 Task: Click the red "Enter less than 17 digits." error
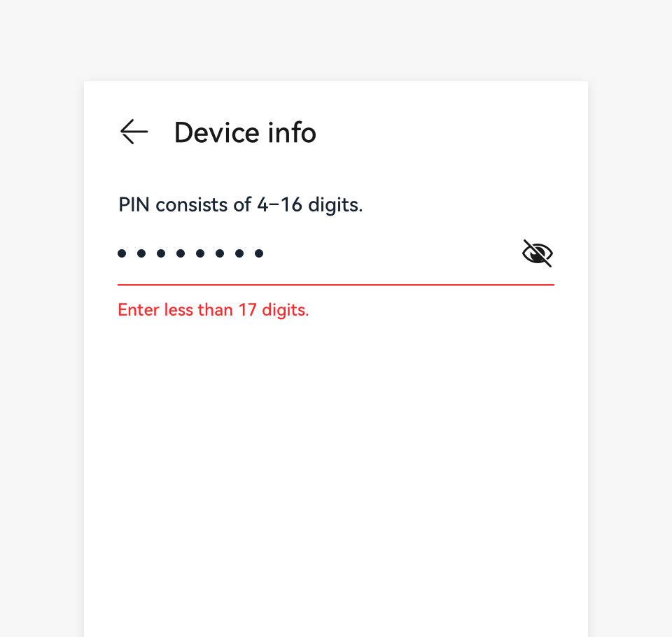tap(213, 309)
